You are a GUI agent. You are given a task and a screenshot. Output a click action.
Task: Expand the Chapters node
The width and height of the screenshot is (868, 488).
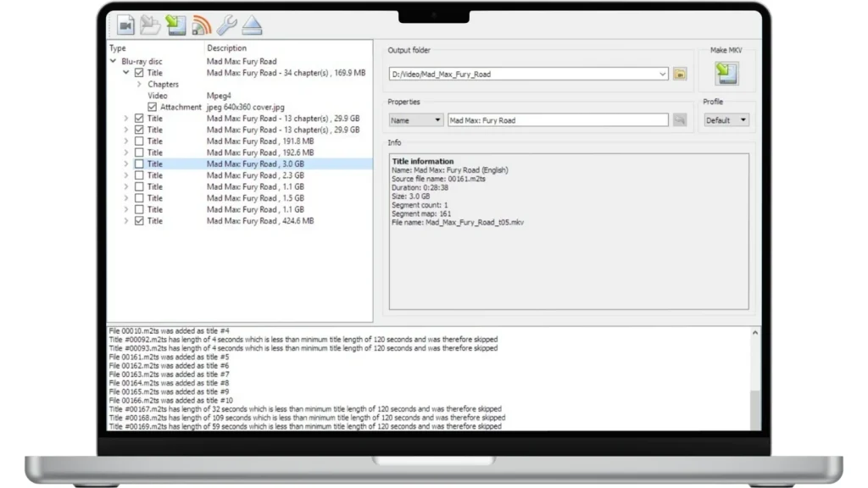pos(139,85)
